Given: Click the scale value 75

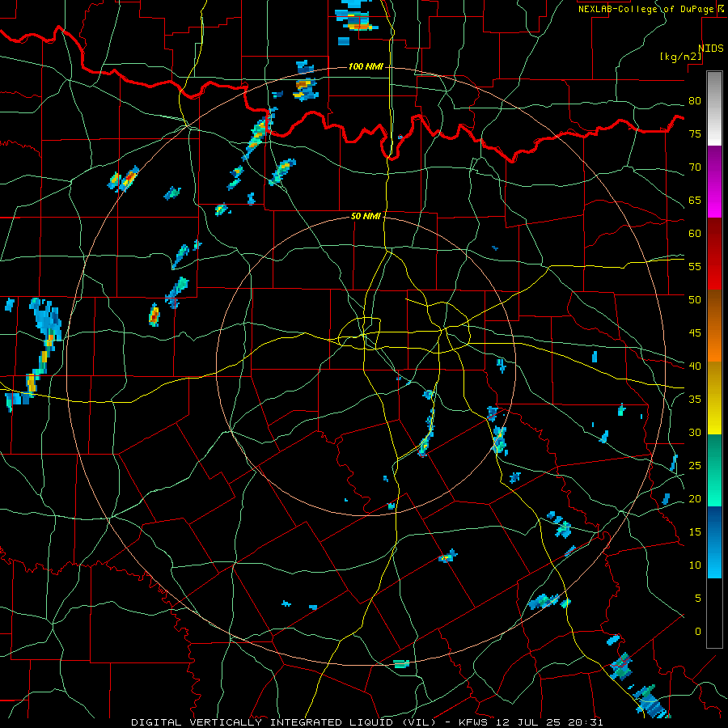Looking at the screenshot, I should pyautogui.click(x=695, y=133).
